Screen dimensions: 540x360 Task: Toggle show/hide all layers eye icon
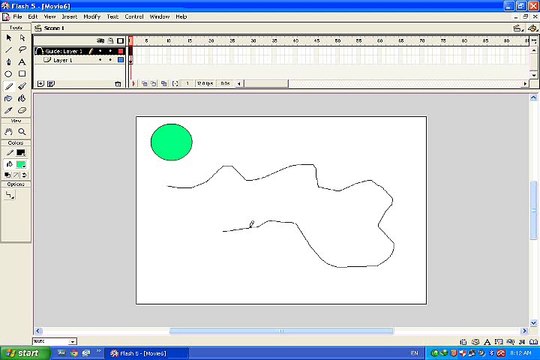101,41
